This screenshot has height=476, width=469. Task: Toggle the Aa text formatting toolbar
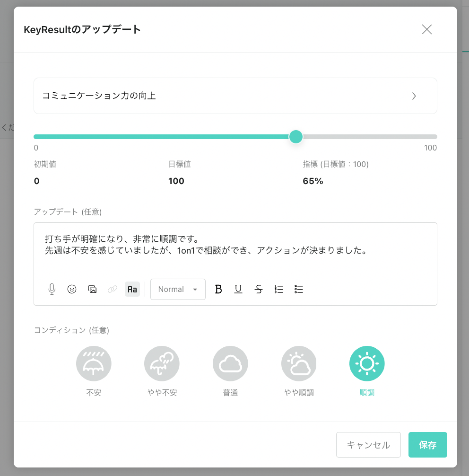(132, 289)
